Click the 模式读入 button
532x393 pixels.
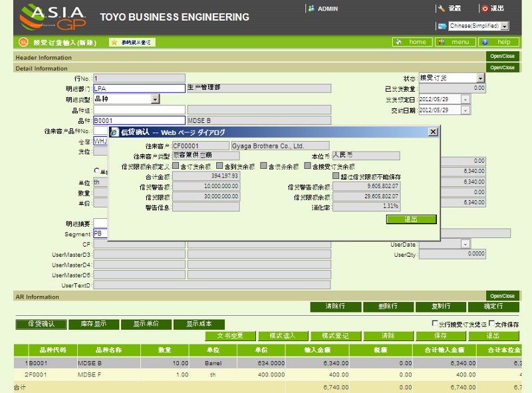click(283, 336)
